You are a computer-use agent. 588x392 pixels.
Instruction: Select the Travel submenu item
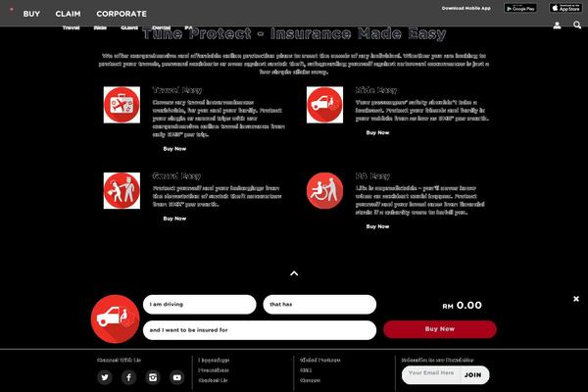pyautogui.click(x=71, y=27)
